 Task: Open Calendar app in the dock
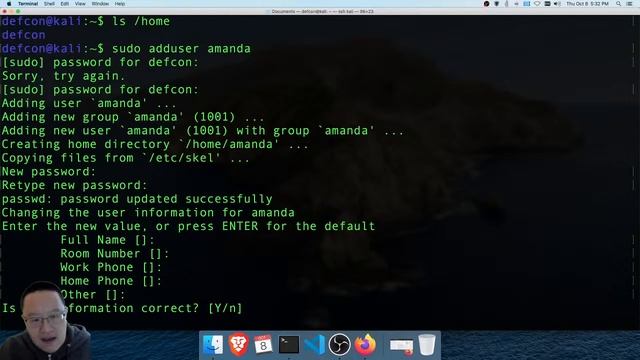click(263, 345)
